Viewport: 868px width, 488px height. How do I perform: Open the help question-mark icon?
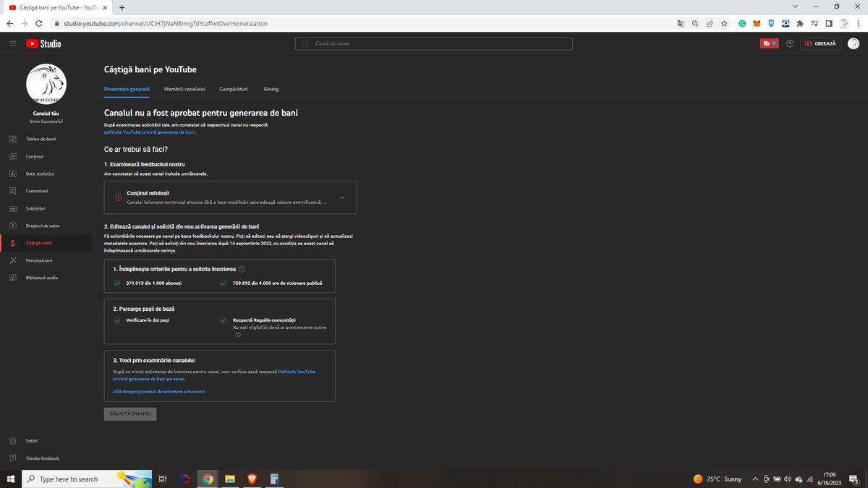tap(789, 43)
